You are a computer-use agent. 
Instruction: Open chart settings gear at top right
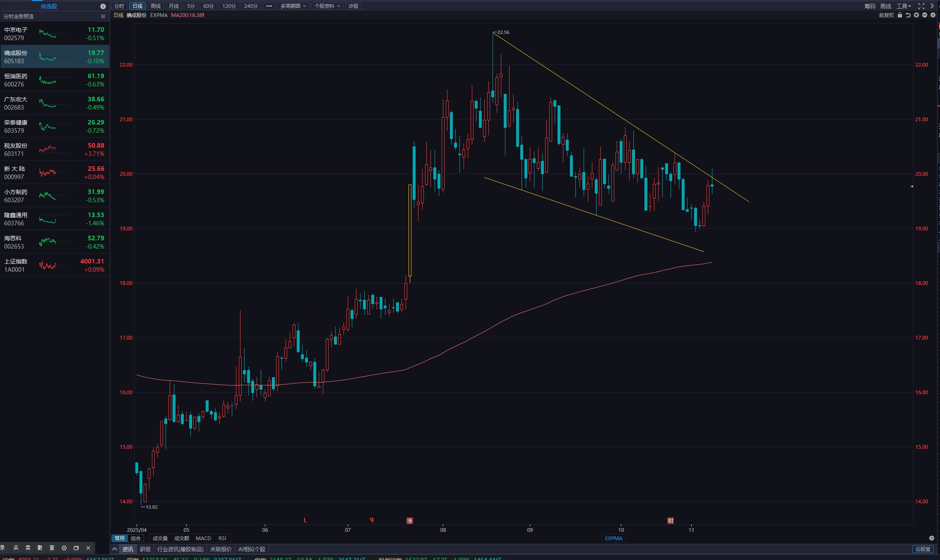click(933, 15)
